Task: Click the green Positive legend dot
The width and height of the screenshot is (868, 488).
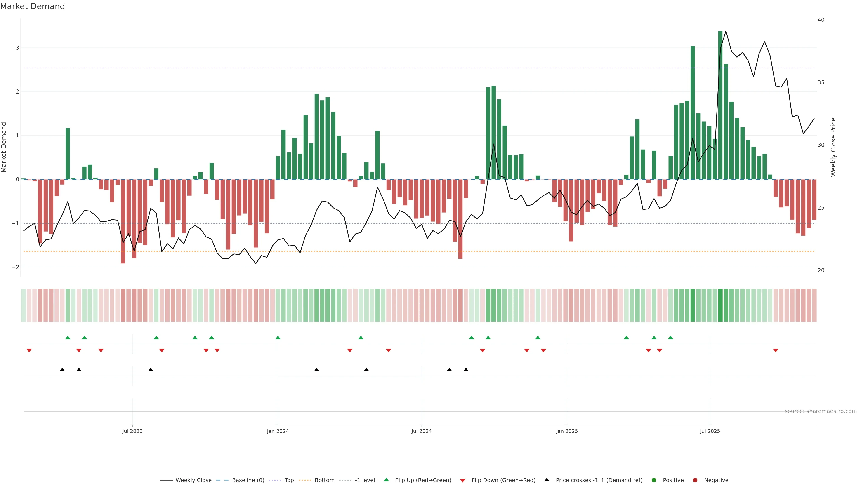Action: (654, 480)
